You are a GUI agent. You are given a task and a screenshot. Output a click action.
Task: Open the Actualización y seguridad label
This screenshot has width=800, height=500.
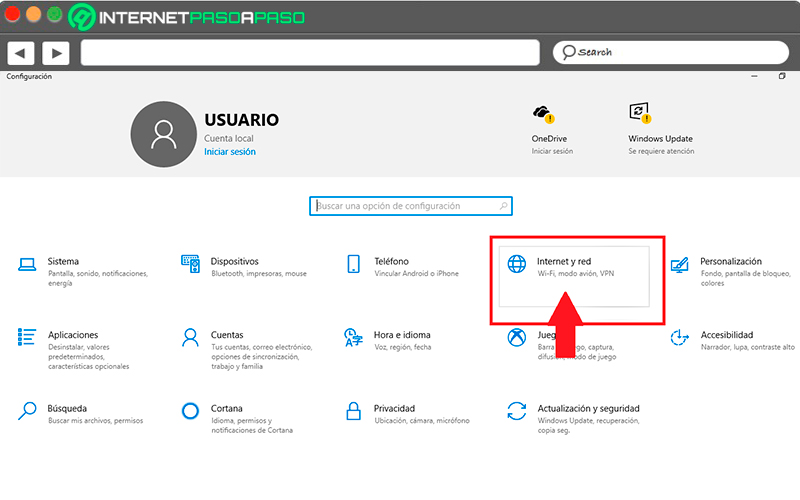[588, 408]
